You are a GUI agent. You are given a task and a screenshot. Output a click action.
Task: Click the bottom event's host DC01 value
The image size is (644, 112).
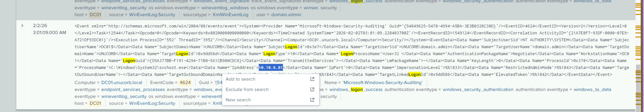95,103
